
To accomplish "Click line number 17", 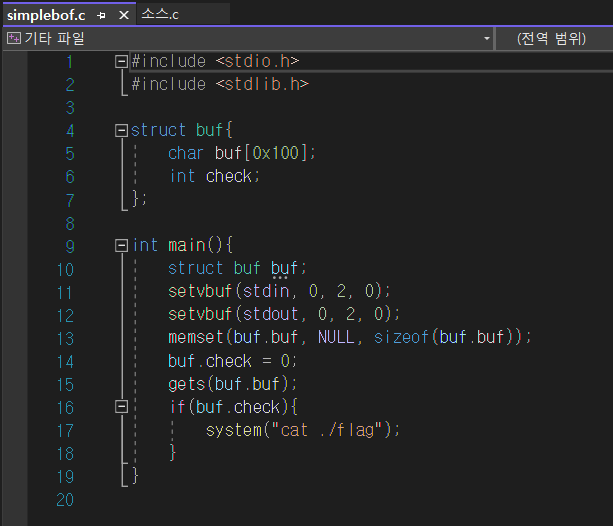I will [x=65, y=431].
